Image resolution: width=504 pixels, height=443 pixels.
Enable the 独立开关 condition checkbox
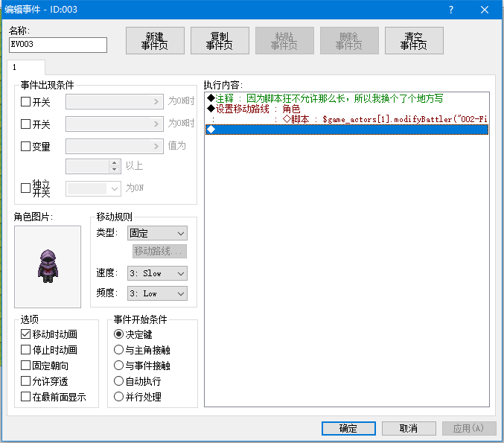(x=26, y=188)
